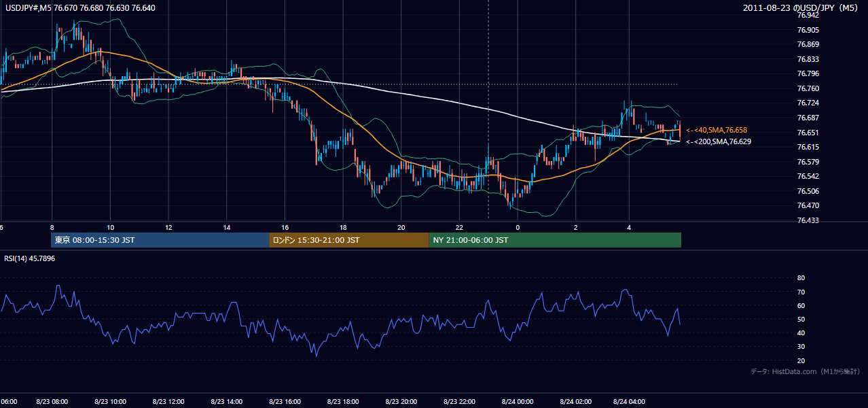Click the 8/23 10:00 bottom time label
Image resolution: width=868 pixels, height=408 pixels.
coord(110,401)
